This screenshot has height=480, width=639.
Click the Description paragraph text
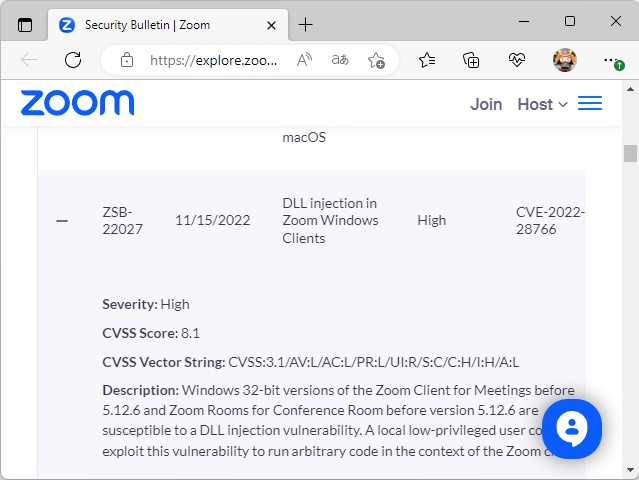click(x=338, y=421)
